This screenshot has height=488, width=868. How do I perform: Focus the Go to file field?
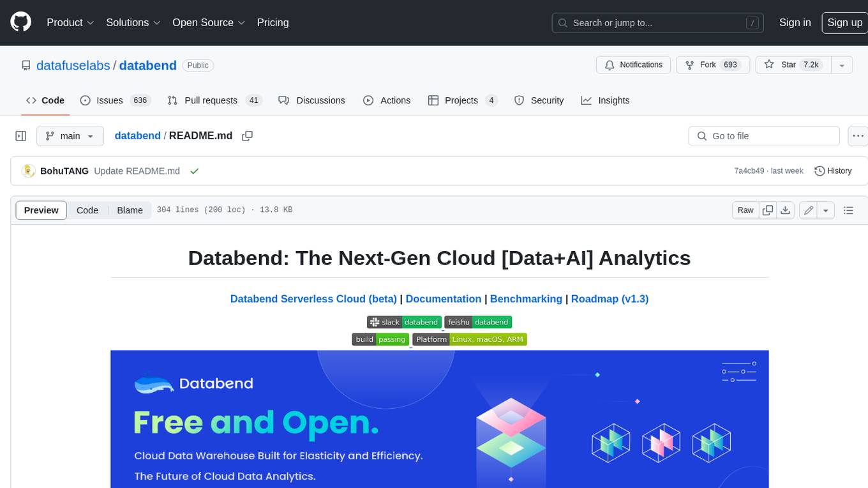(x=764, y=136)
